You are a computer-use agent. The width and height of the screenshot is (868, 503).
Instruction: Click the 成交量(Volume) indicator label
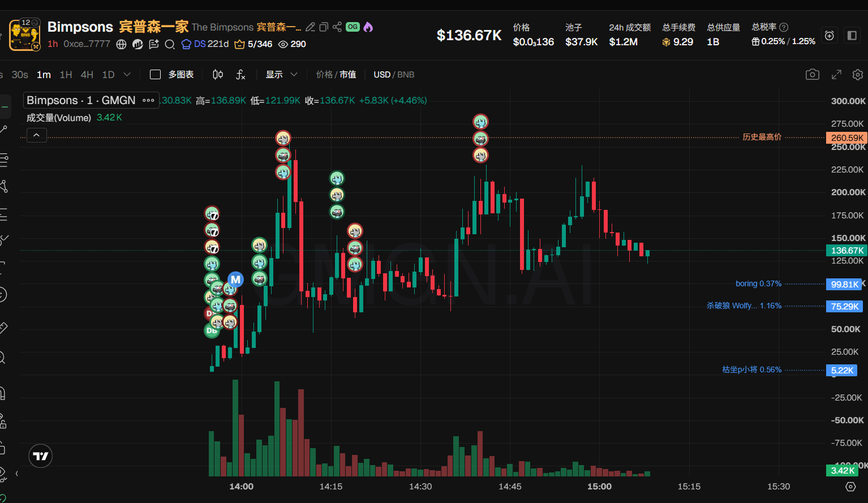[x=59, y=118]
